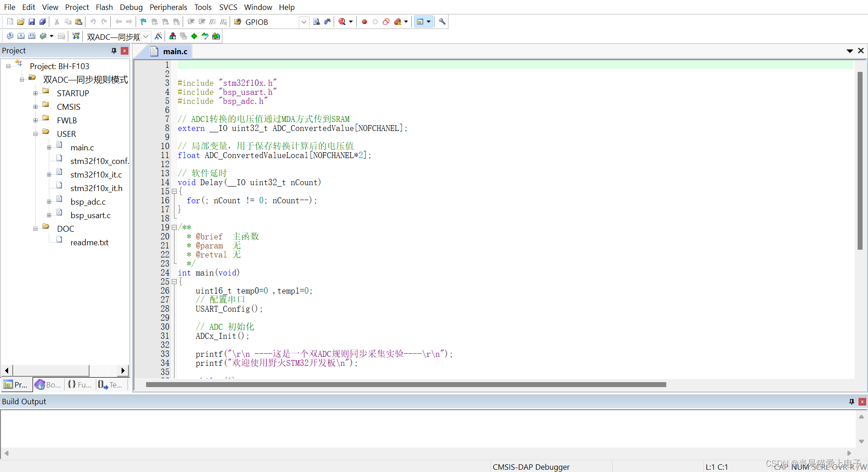
Task: Insert a breakpoint red dot
Action: point(364,22)
